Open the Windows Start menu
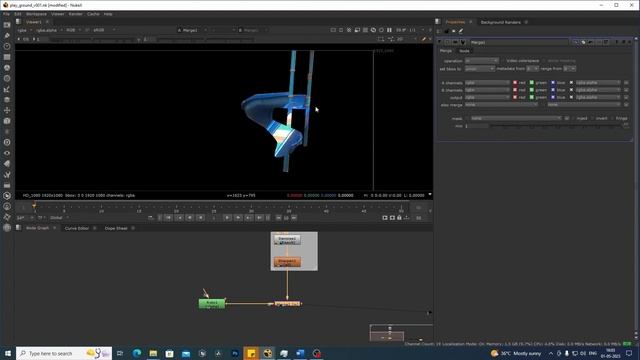 [7, 353]
